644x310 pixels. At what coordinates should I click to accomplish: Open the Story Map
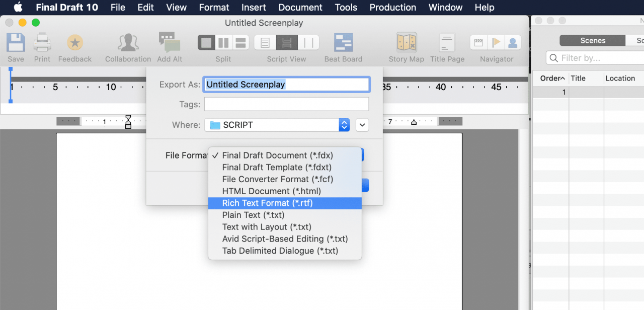(406, 43)
